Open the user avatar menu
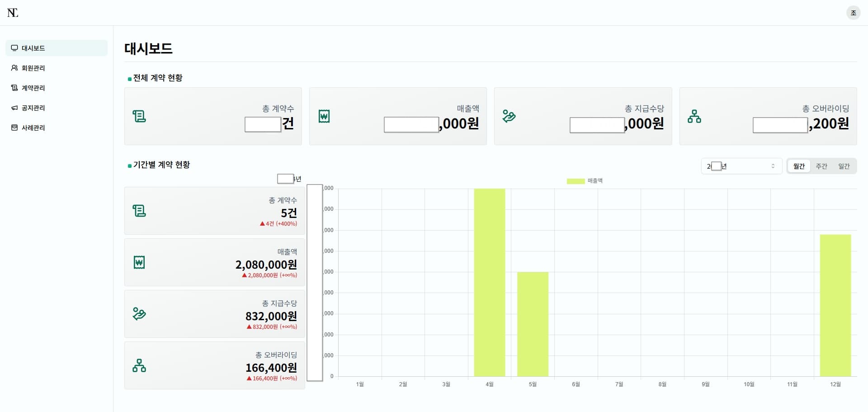The width and height of the screenshot is (868, 412). (x=853, y=13)
